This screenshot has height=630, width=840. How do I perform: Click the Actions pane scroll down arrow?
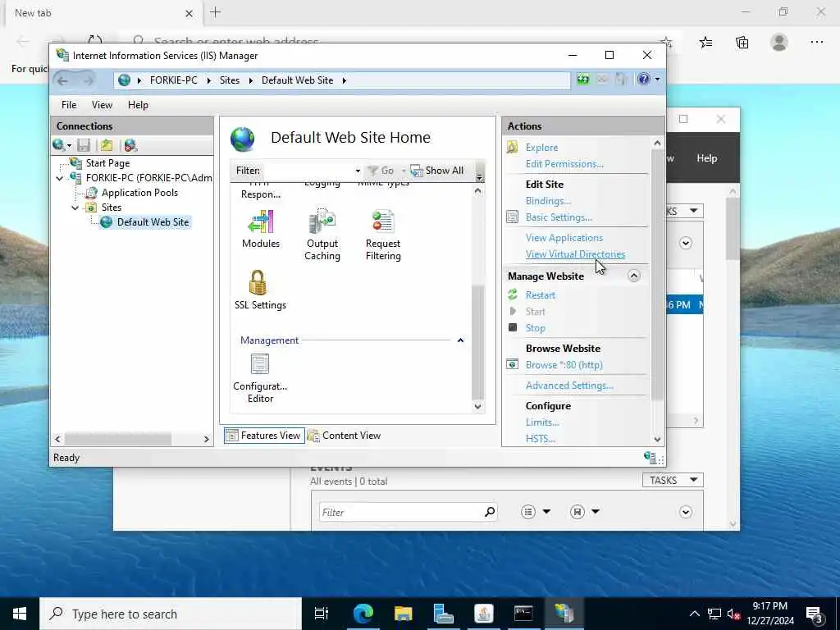click(657, 440)
